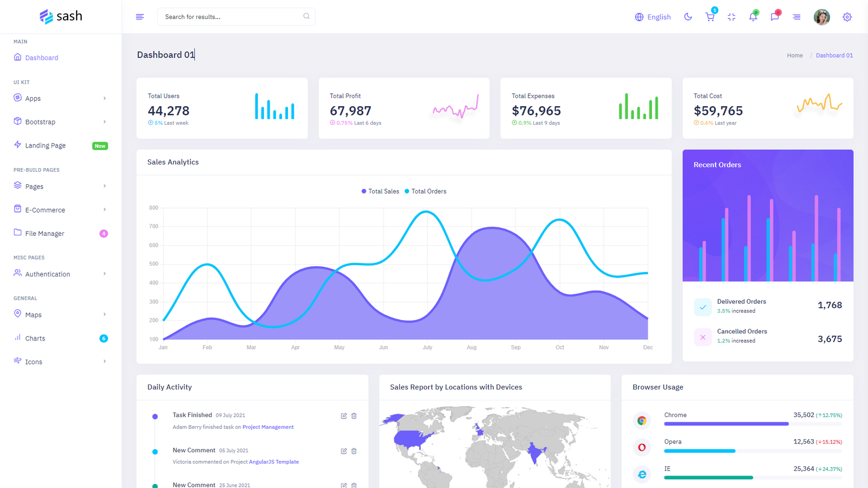Edit the 05 July New Comment
Image resolution: width=868 pixels, height=488 pixels.
(x=343, y=451)
